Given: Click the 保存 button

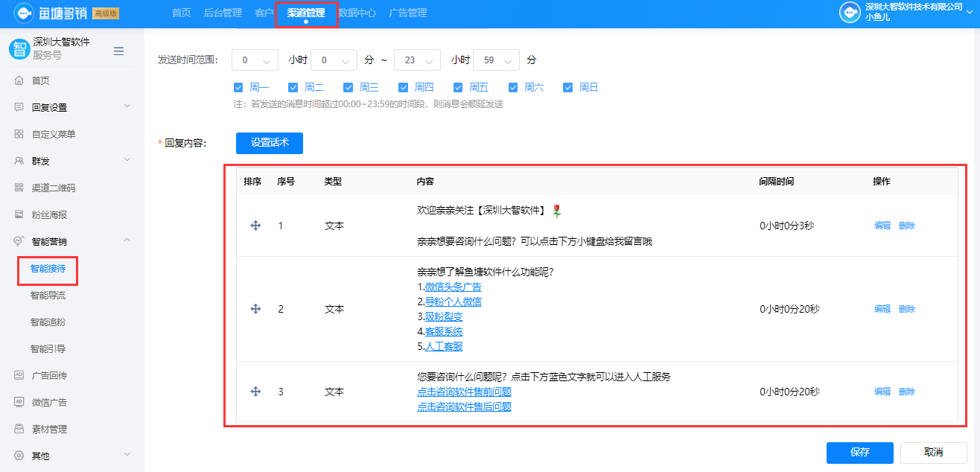Looking at the screenshot, I should pos(859,453).
